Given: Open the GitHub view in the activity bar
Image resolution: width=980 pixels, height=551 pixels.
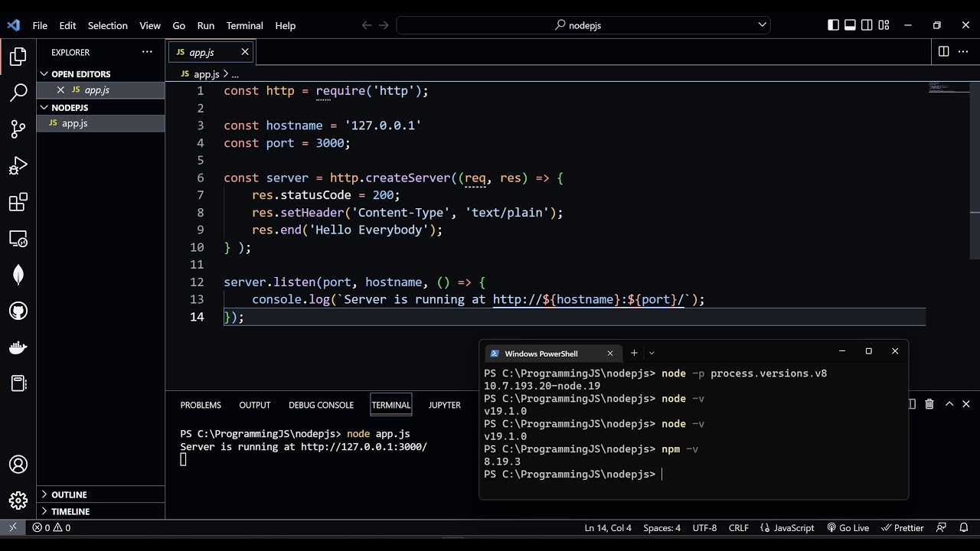Looking at the screenshot, I should pyautogui.click(x=18, y=311).
